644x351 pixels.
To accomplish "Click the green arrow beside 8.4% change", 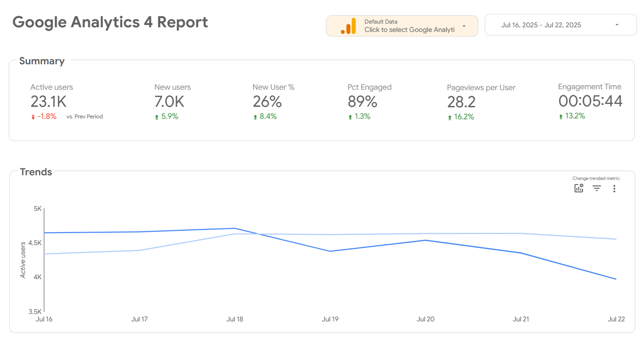I will 254,116.
